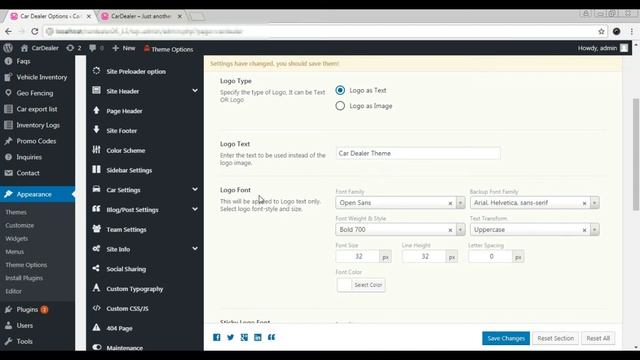640x360 pixels.
Task: Open the Customize submenu link
Action: [20, 225]
